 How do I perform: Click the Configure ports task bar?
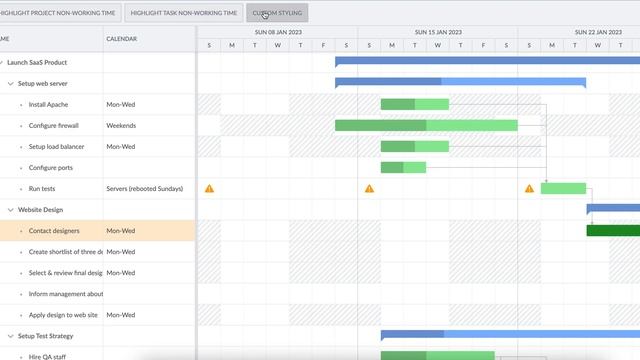(x=403, y=167)
